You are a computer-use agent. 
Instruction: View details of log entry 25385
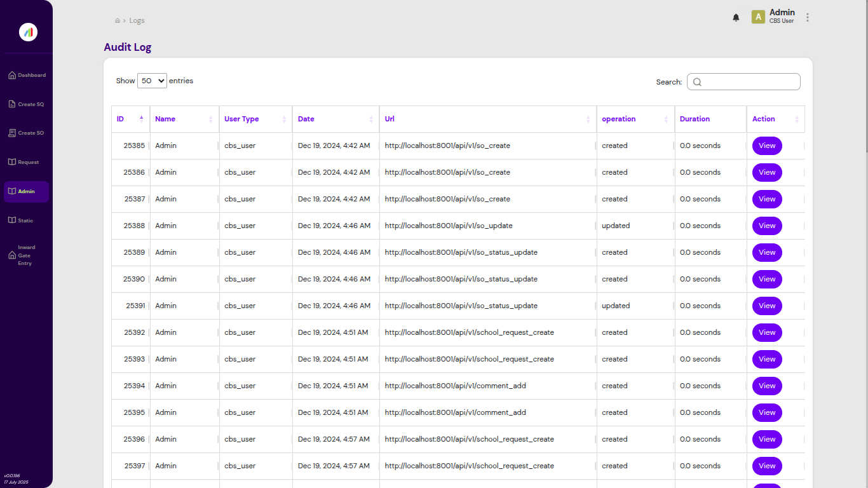click(767, 146)
